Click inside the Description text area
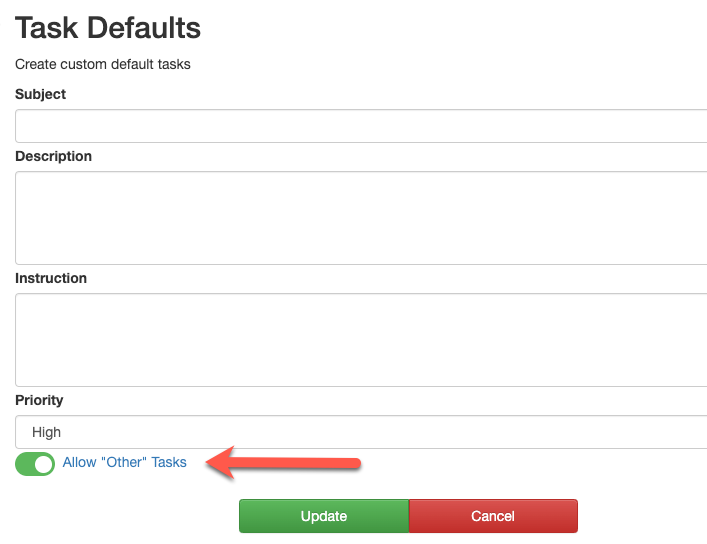 (361, 218)
